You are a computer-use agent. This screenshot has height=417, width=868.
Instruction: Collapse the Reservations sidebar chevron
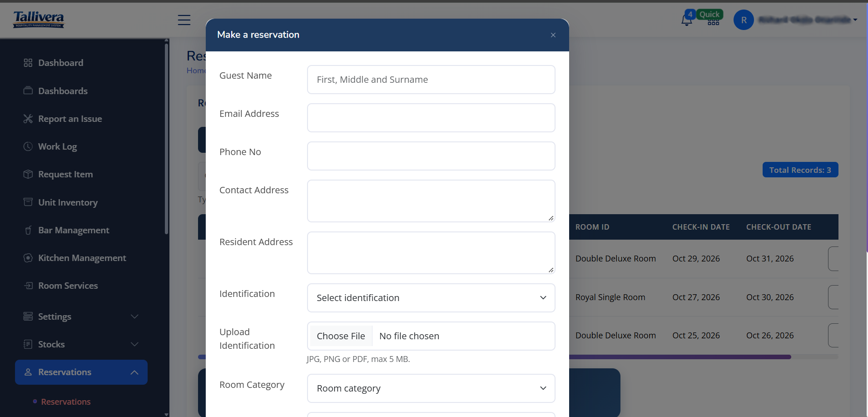tap(134, 372)
